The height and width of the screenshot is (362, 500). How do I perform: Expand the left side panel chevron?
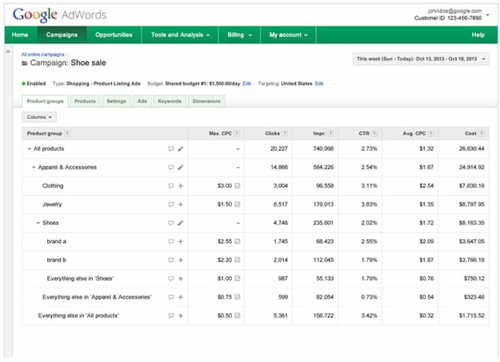tap(8, 52)
